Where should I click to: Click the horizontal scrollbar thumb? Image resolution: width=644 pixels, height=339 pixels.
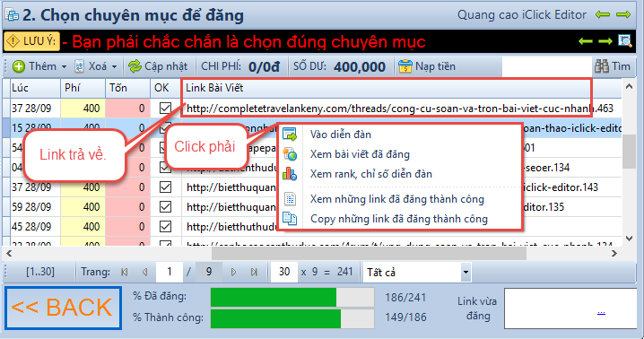click(369, 254)
